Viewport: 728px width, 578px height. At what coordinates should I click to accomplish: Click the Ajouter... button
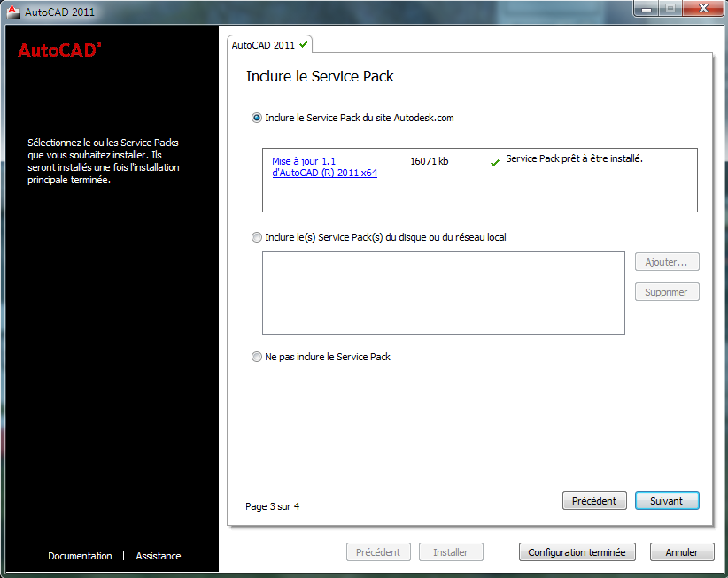pyautogui.click(x=667, y=262)
